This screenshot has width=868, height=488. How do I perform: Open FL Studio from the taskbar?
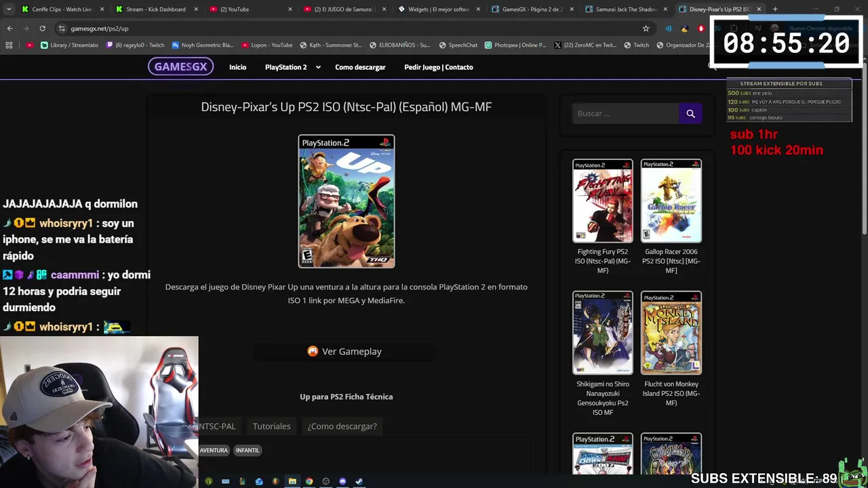pos(276,481)
